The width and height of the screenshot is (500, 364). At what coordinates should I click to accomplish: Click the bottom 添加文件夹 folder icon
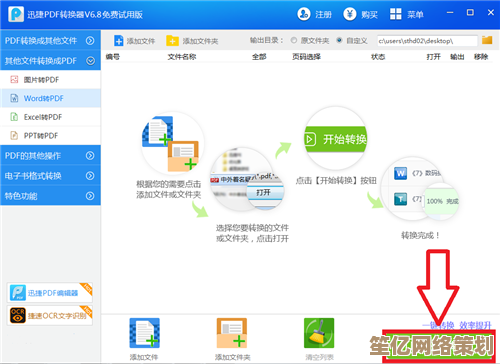point(232,333)
